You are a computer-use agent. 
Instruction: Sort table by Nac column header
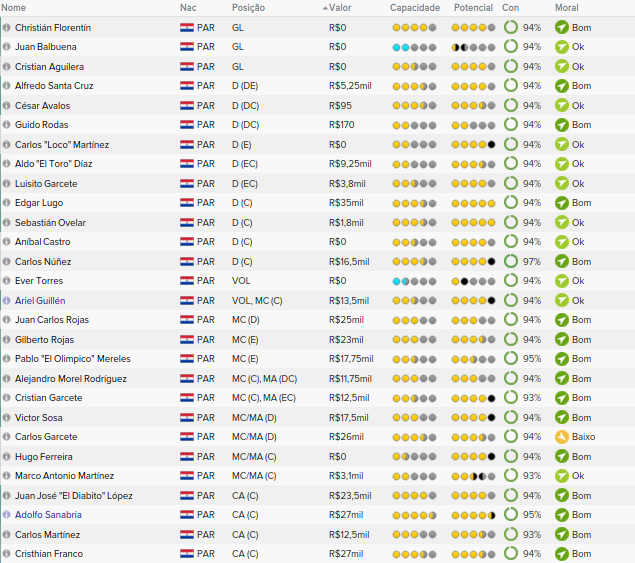tap(188, 8)
